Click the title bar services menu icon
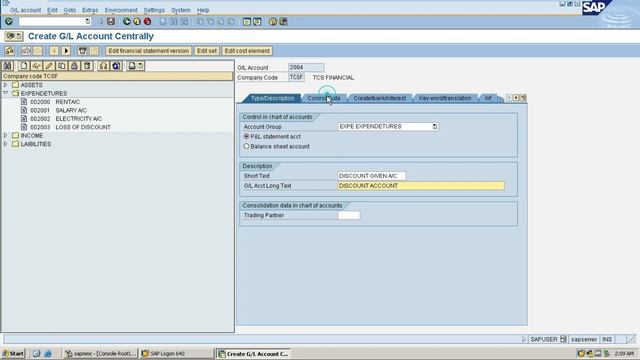 coord(13,36)
